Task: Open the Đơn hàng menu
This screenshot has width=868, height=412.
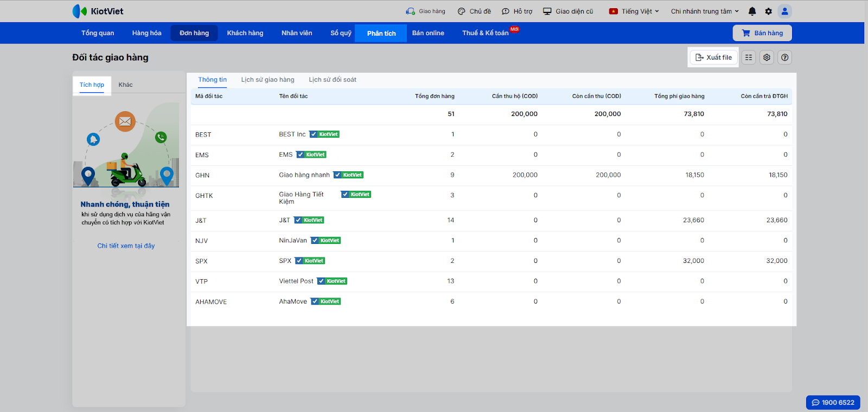Action: (194, 33)
